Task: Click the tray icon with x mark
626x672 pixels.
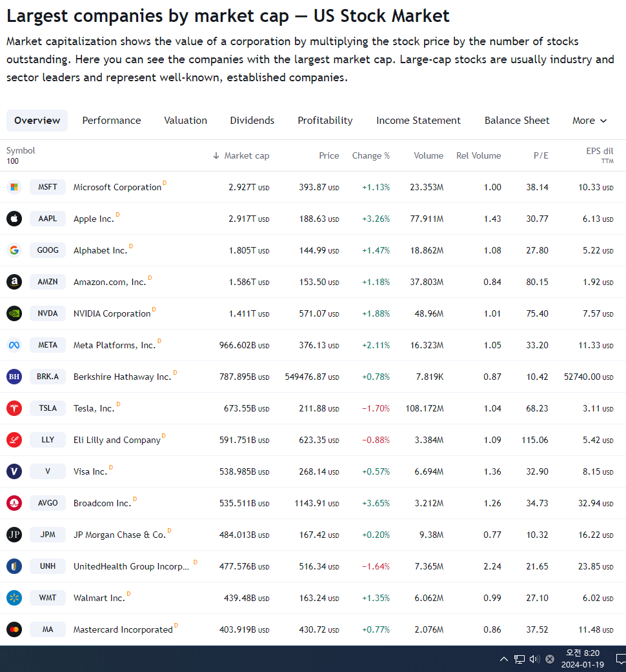Action: point(550,659)
